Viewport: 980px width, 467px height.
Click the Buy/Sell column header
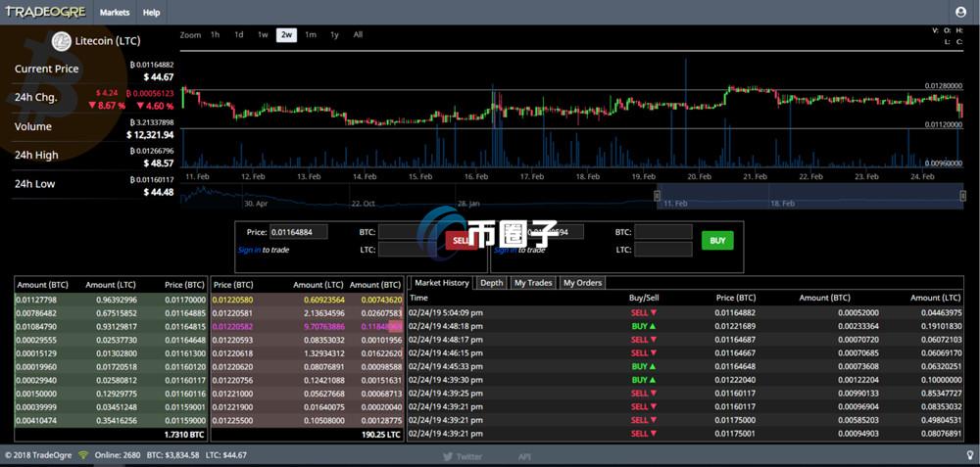tap(644, 298)
